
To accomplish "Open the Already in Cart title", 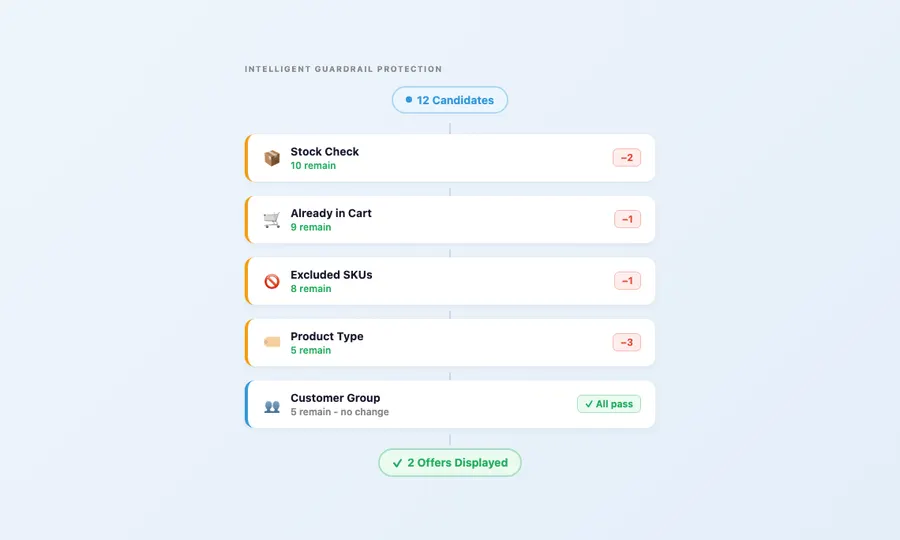I will [x=331, y=213].
